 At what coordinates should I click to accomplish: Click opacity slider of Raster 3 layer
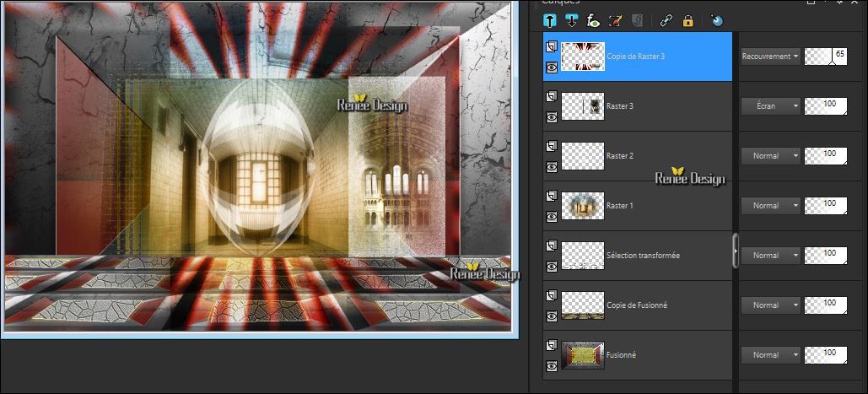pos(825,105)
